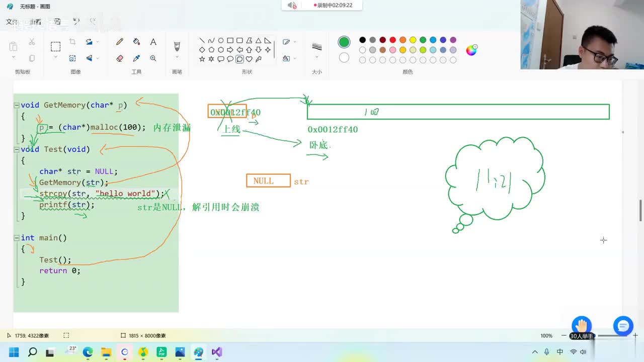Select the Eraser tool

pos(120,58)
